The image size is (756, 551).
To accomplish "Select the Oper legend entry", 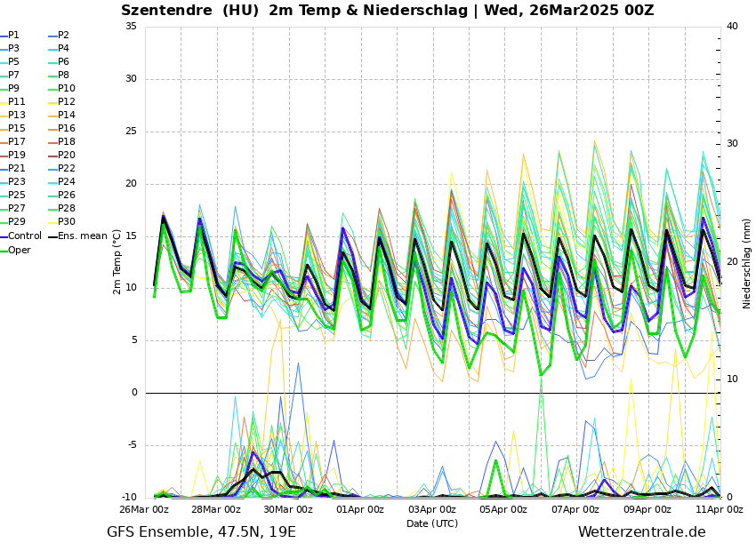I will pos(20,250).
